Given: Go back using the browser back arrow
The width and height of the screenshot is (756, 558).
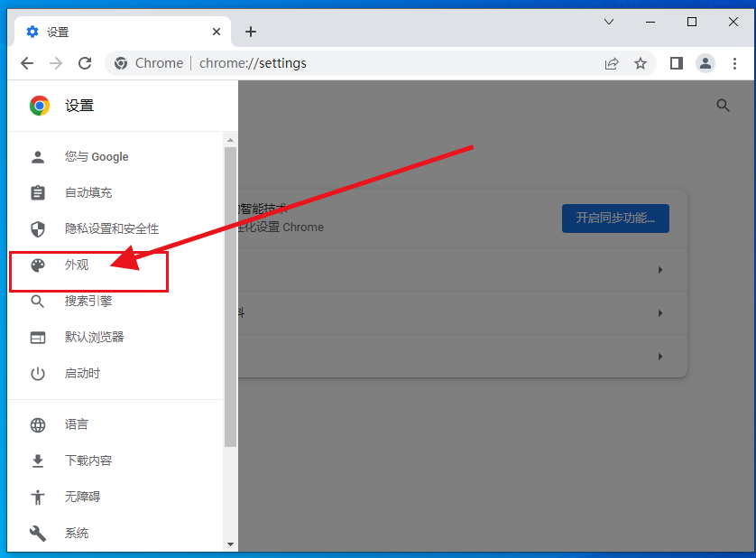Looking at the screenshot, I should (x=27, y=63).
